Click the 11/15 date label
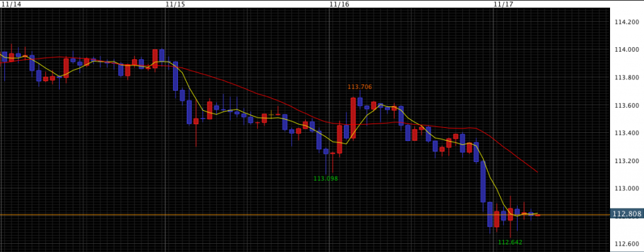 175,4
